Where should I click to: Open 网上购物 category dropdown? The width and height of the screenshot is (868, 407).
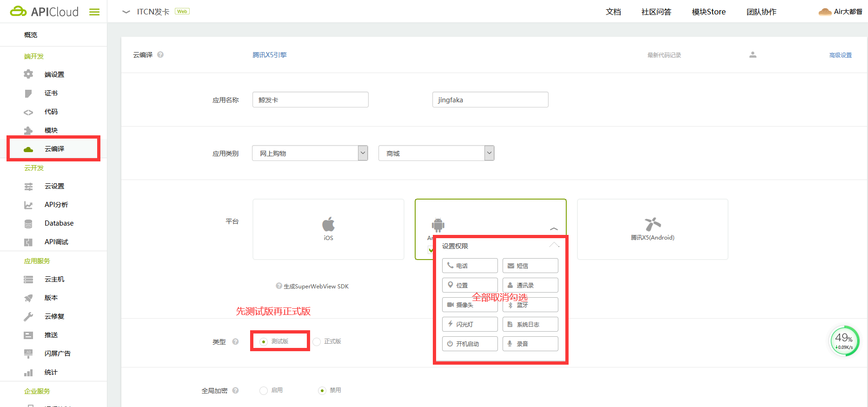[x=310, y=153]
